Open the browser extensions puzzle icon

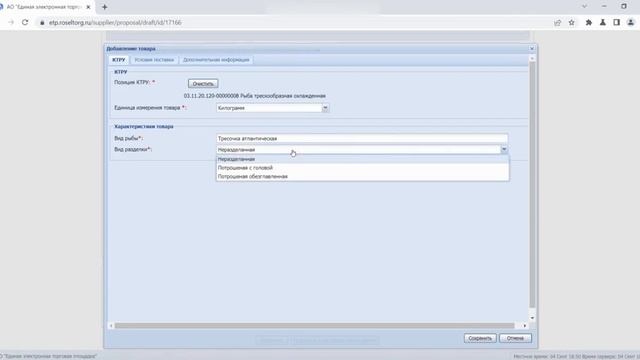tap(589, 22)
